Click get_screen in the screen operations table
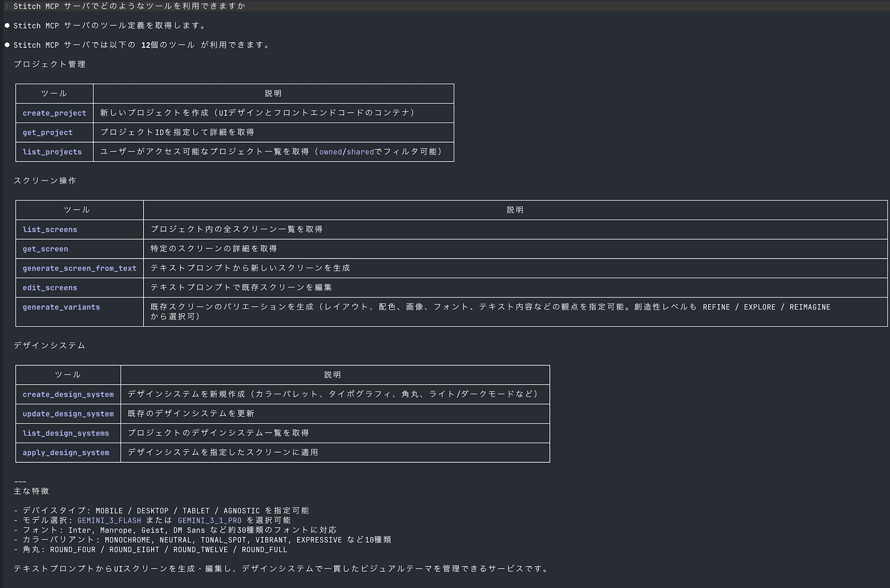Screen dimensions: 890x588 click(45, 249)
